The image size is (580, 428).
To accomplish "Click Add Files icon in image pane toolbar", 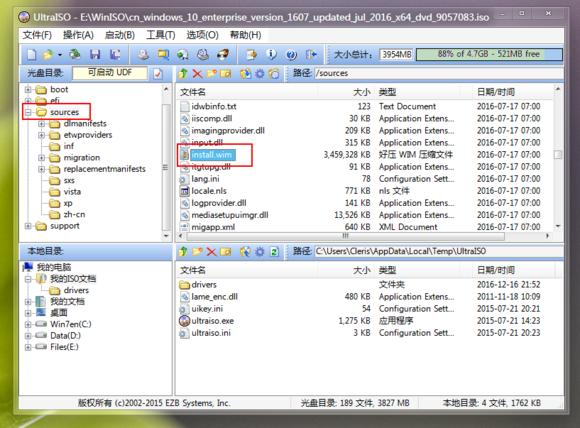I will [245, 74].
